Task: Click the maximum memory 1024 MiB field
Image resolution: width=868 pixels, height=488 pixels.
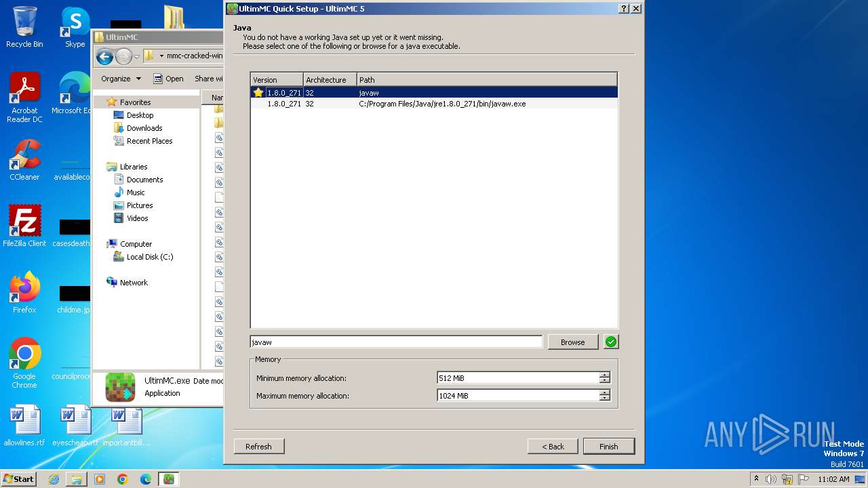Action: [x=518, y=396]
